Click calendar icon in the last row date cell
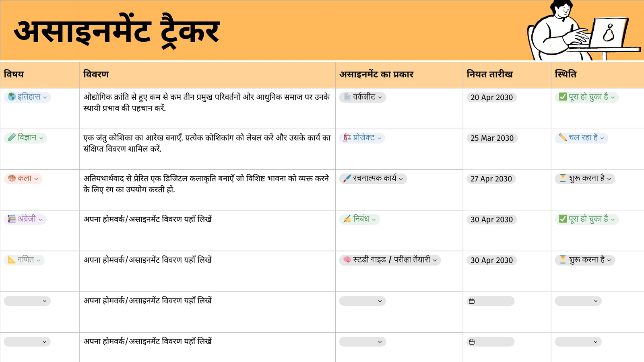Viewport: 644px width, 362px height. (x=472, y=341)
